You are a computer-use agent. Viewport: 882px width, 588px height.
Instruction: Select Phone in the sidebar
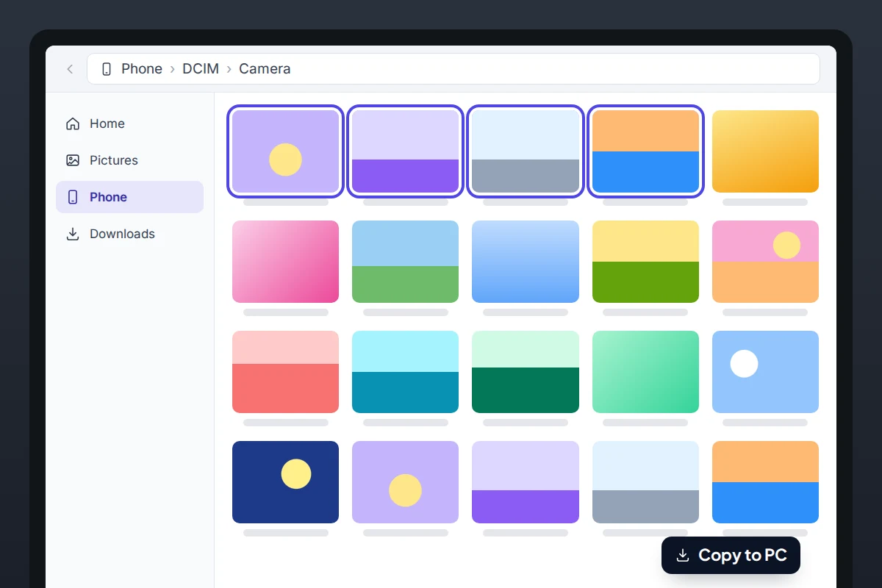(129, 197)
